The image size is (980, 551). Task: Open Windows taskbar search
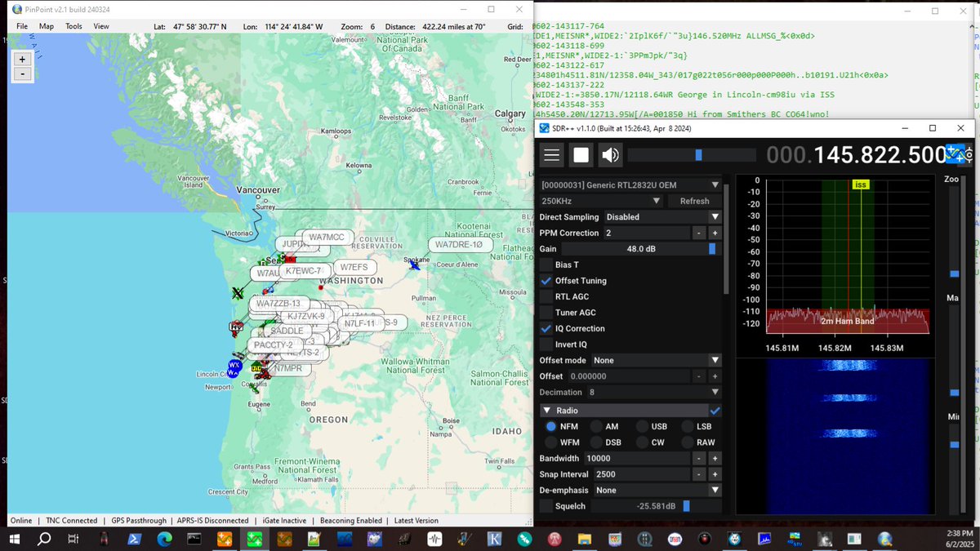point(44,539)
